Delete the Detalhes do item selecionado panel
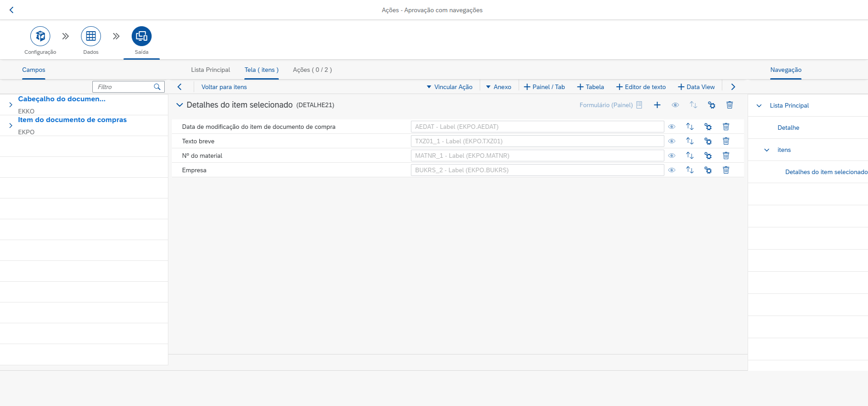The image size is (868, 406). (730, 105)
